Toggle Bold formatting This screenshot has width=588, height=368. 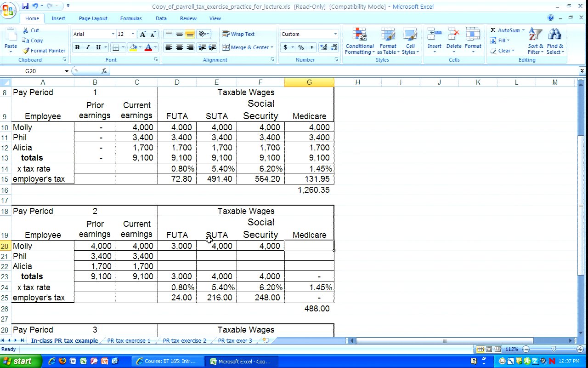coord(77,47)
